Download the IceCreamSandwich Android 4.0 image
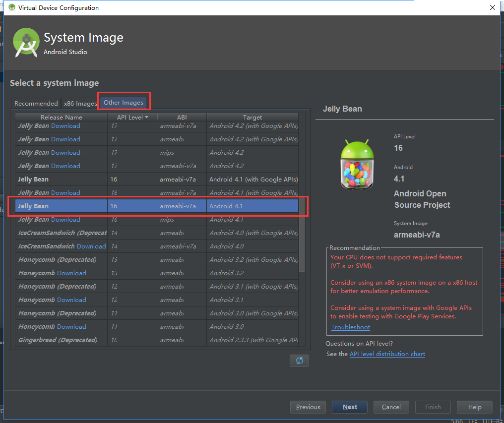Image resolution: width=504 pixels, height=423 pixels. pos(91,246)
